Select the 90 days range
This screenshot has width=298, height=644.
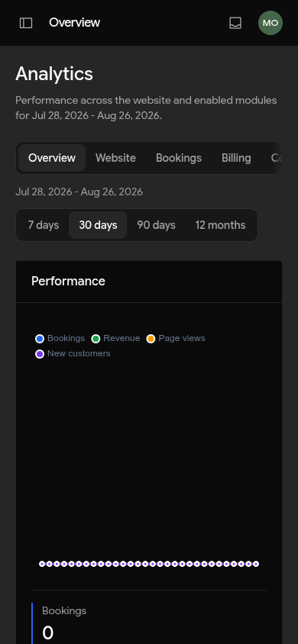click(156, 225)
